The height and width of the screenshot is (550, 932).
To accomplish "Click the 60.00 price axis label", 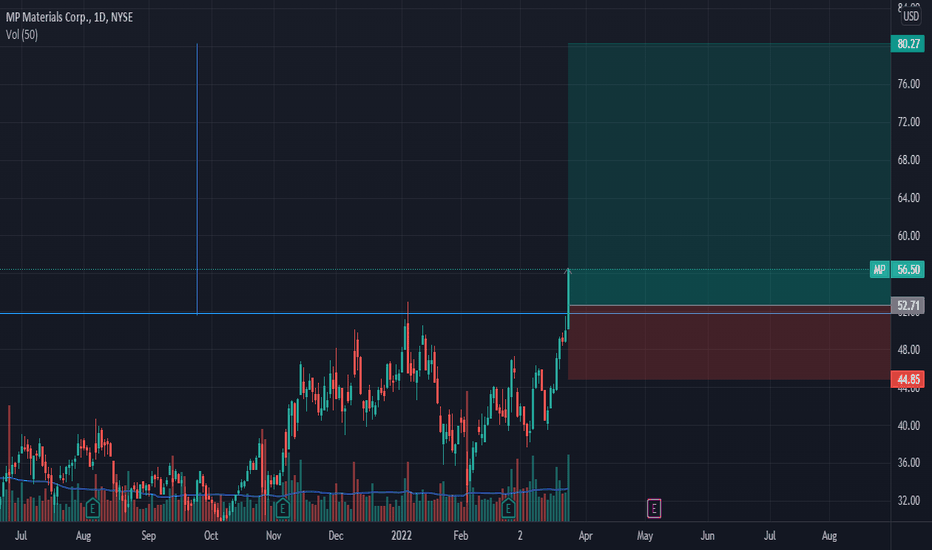I will 909,236.
